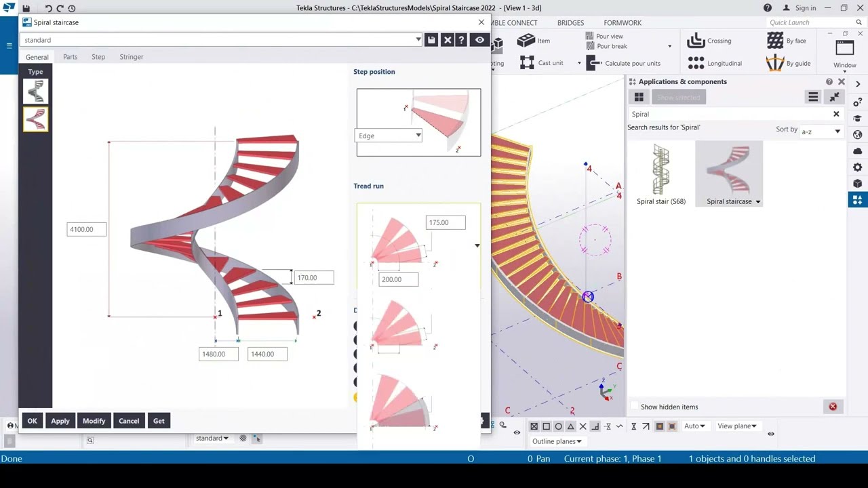Click the 1440.00 dimension field
Image resolution: width=868 pixels, height=488 pixels.
point(267,354)
